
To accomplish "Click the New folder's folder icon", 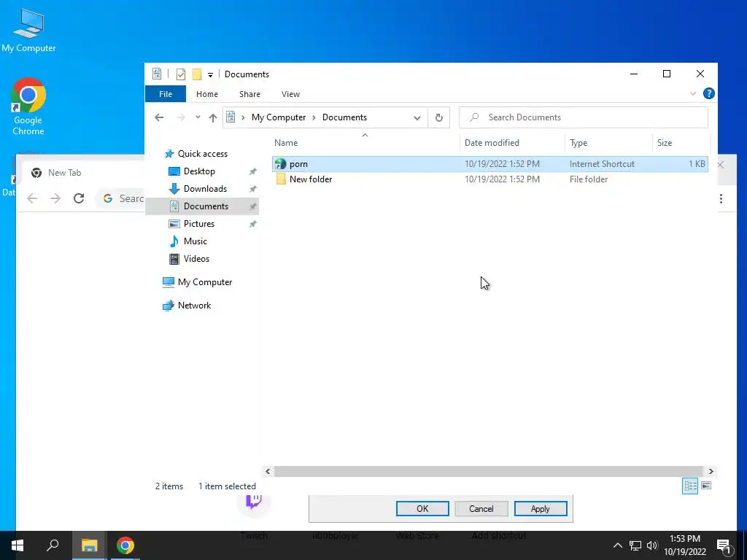I will tap(281, 179).
